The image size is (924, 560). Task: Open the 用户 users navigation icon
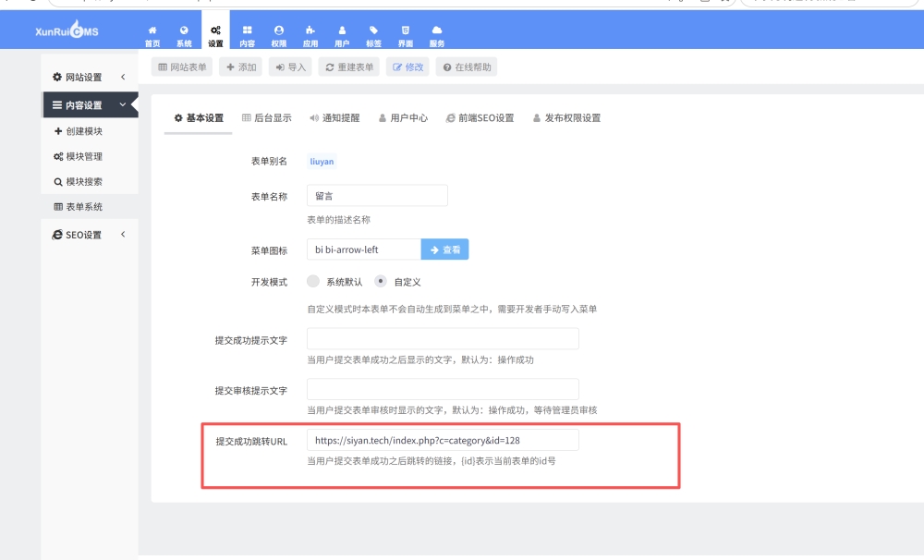(342, 36)
